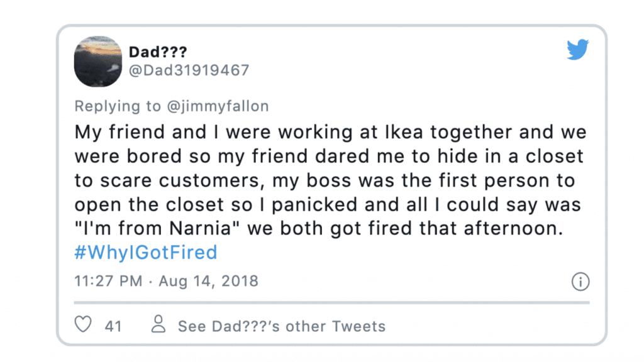Click the display name Dad???
Screen dimensions: 644x362
tap(157, 52)
